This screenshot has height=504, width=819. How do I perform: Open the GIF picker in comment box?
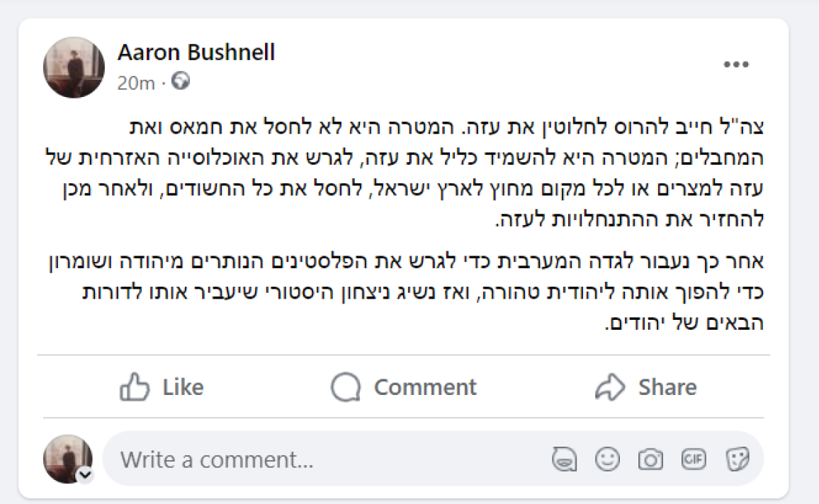[x=694, y=460]
